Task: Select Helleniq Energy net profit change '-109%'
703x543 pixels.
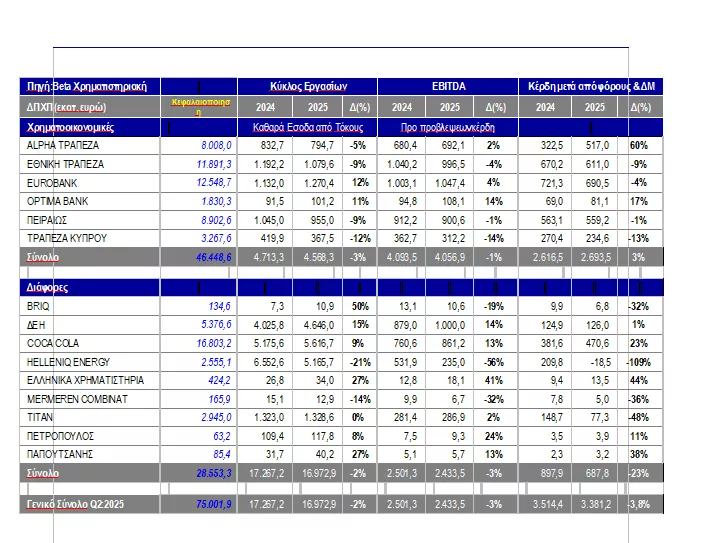Action: tap(638, 362)
